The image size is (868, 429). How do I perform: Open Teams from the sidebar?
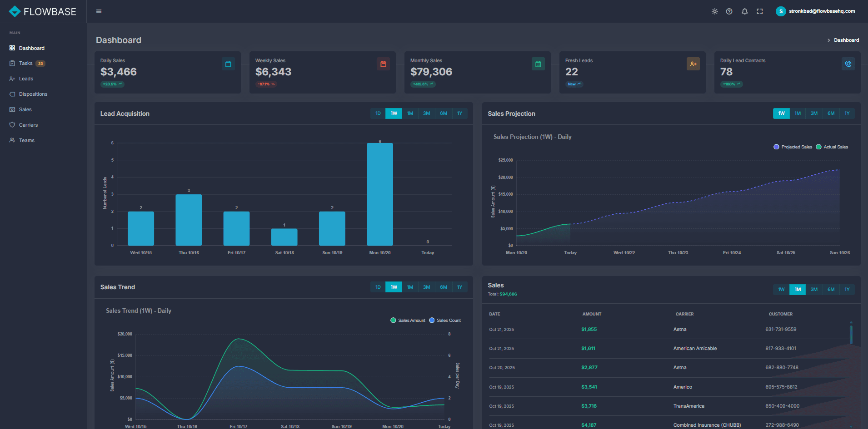click(x=26, y=140)
